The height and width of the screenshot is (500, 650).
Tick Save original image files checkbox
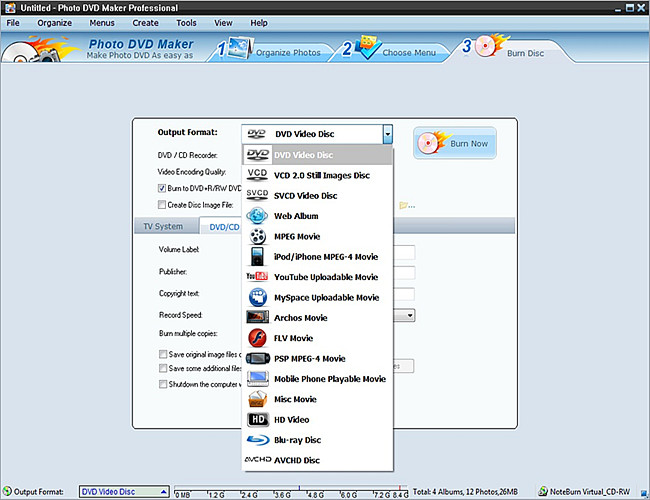[x=163, y=354]
